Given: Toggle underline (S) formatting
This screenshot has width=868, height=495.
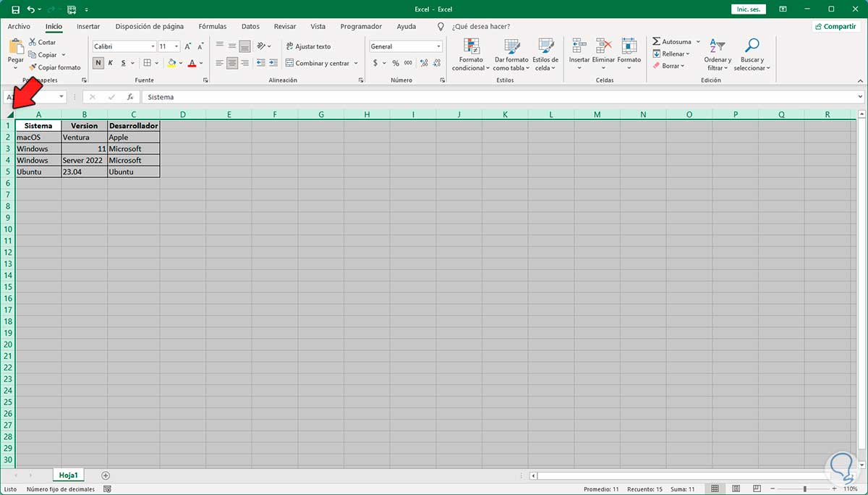Looking at the screenshot, I should point(123,63).
